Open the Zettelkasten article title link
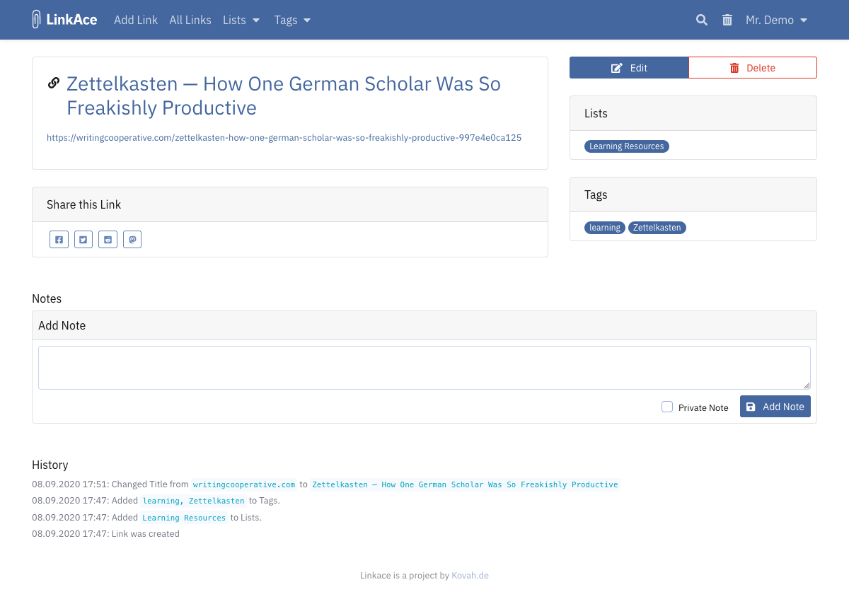The height and width of the screenshot is (616, 849). [x=284, y=95]
